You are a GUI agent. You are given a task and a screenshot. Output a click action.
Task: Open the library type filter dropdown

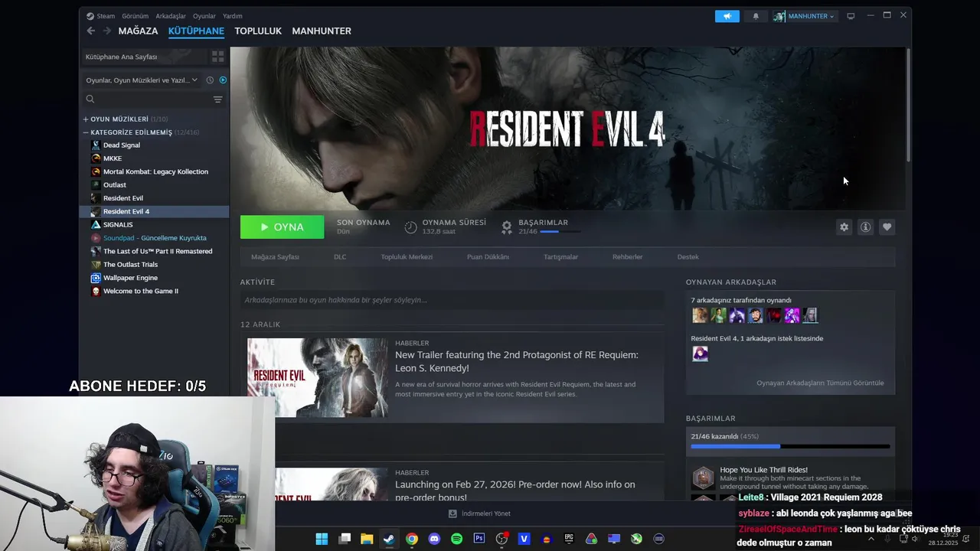click(141, 80)
